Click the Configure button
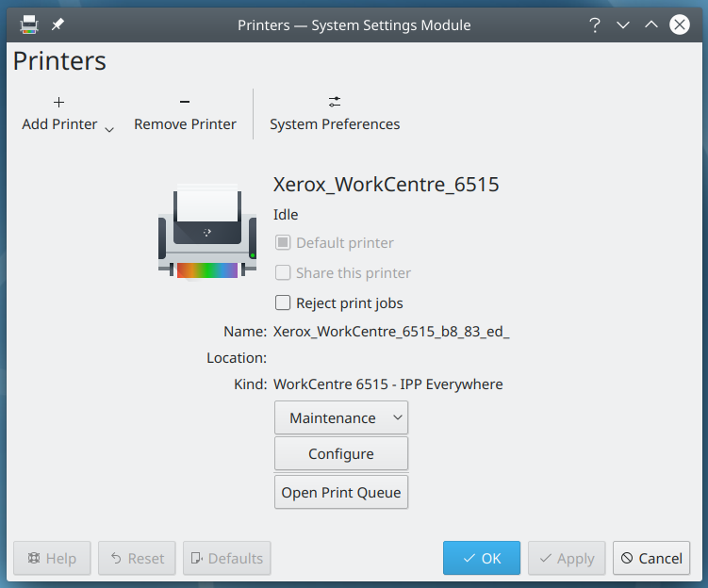 [x=341, y=453]
